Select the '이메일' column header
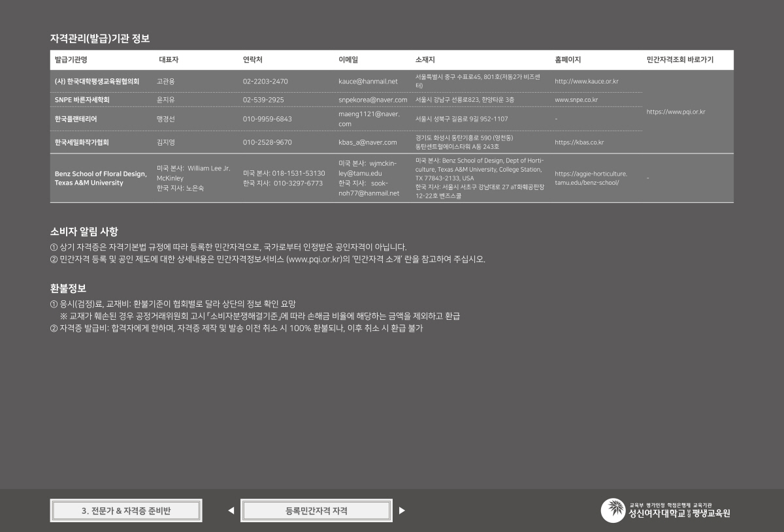The image size is (784, 532). tap(348, 60)
